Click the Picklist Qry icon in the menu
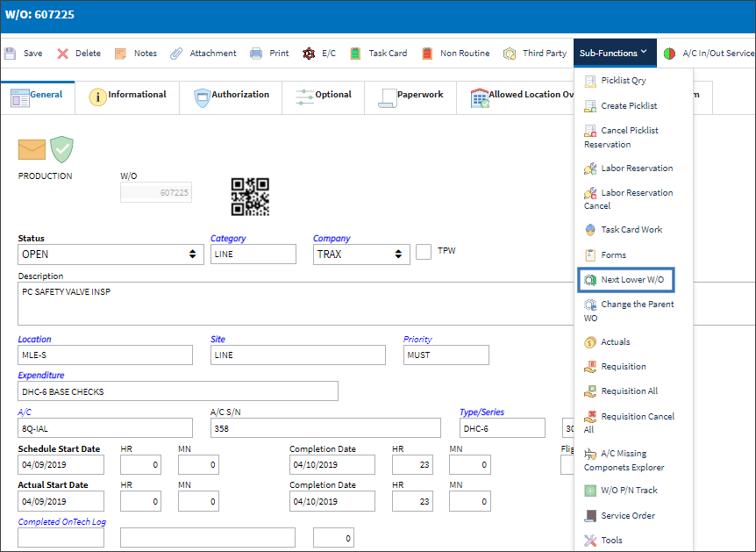 (590, 81)
